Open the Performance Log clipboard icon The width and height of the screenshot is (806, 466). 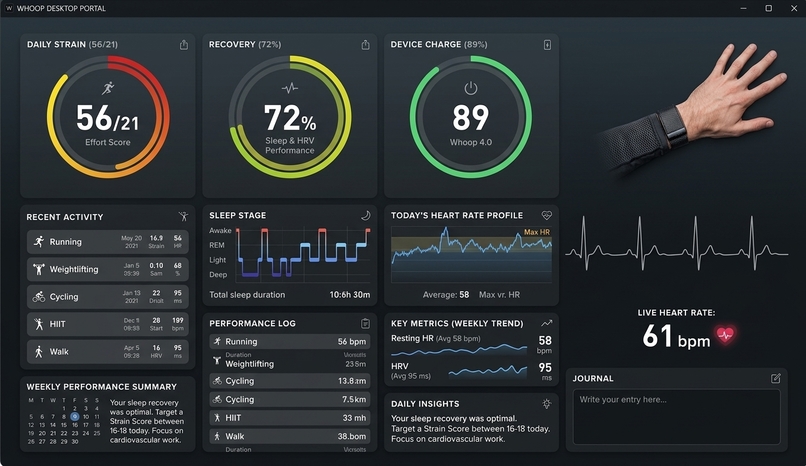pos(365,323)
